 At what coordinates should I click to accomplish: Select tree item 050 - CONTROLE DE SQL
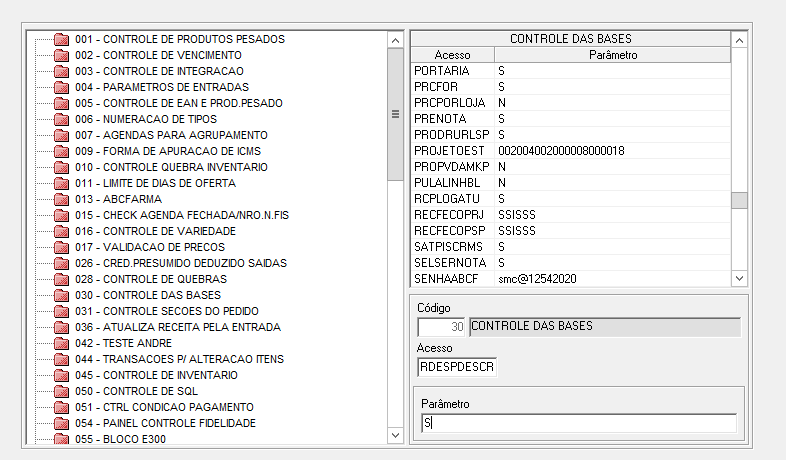pos(136,391)
